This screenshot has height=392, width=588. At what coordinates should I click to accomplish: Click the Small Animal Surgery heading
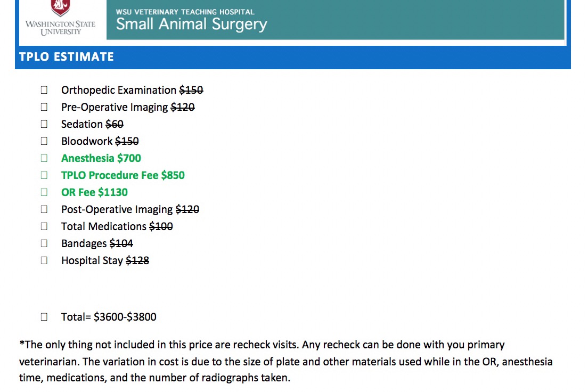coord(191,24)
